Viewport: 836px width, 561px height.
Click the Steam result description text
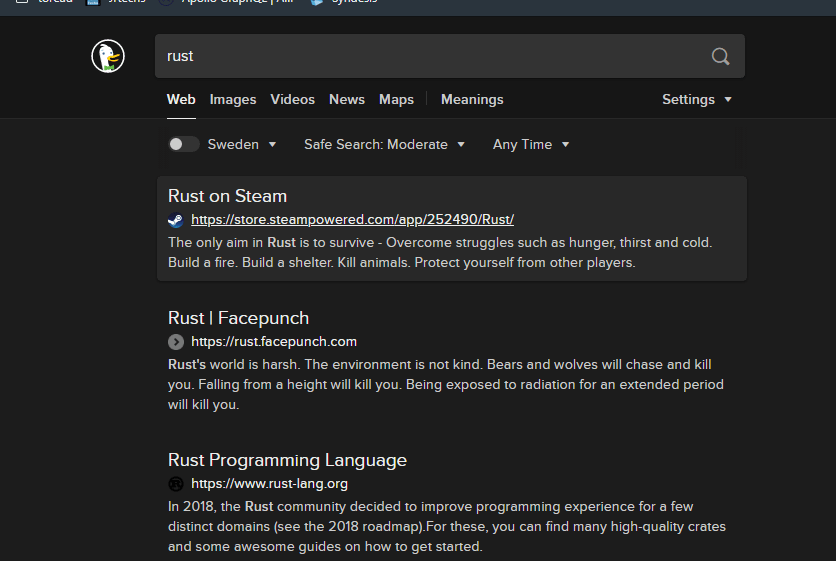440,253
